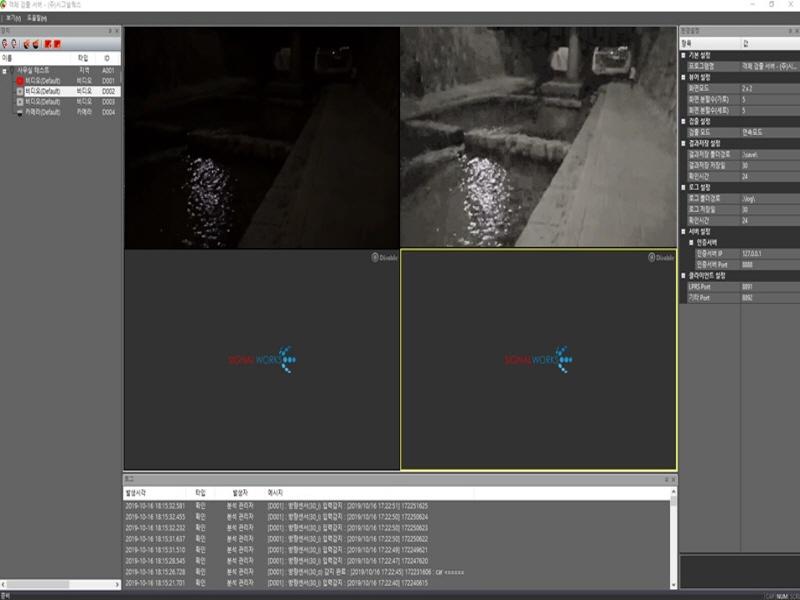Toggle Disable indicator in bottom-left pane

(x=384, y=258)
